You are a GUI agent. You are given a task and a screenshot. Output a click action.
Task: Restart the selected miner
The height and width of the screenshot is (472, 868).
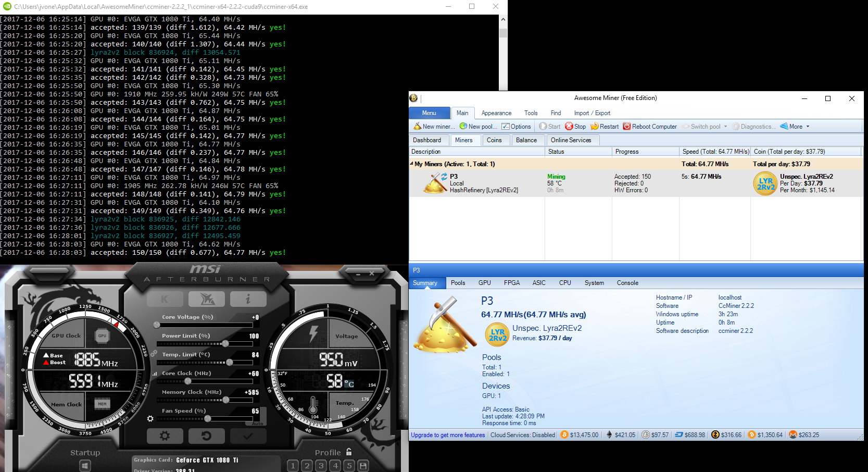(605, 127)
